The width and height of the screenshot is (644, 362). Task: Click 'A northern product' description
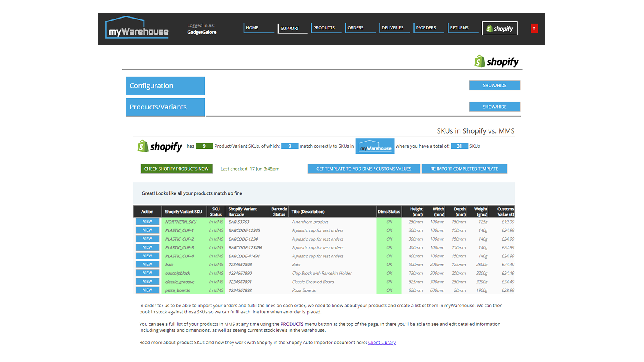310,222
